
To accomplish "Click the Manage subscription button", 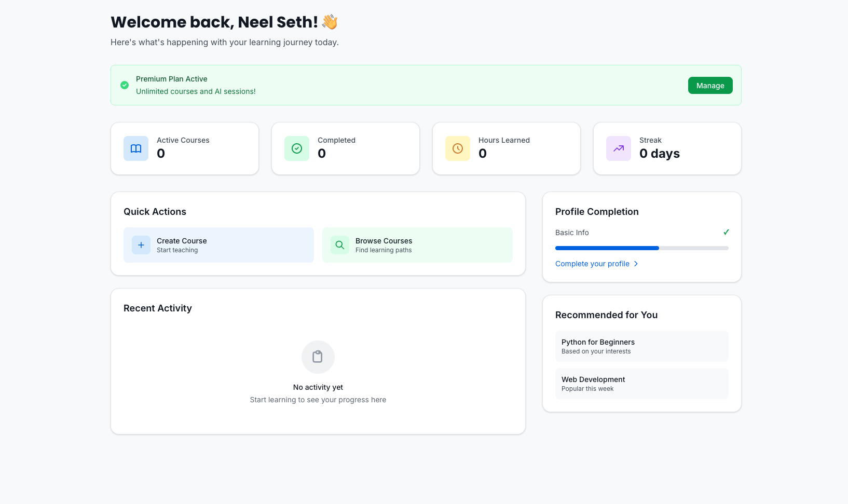I will [710, 86].
